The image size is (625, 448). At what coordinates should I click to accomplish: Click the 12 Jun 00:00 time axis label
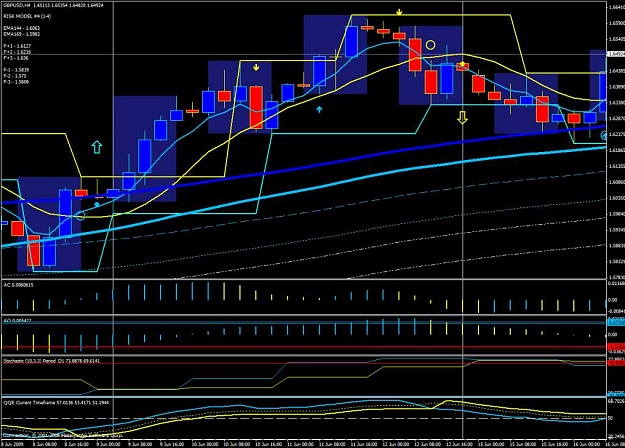(x=395, y=444)
